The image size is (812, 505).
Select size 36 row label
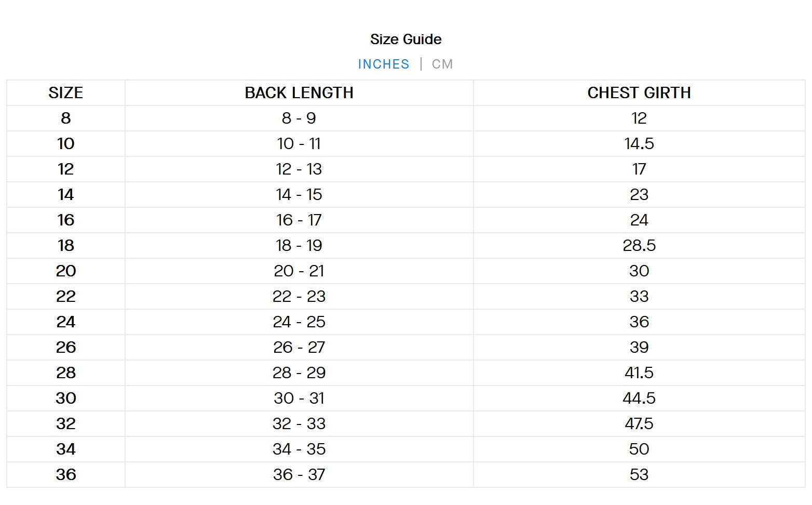pyautogui.click(x=66, y=474)
